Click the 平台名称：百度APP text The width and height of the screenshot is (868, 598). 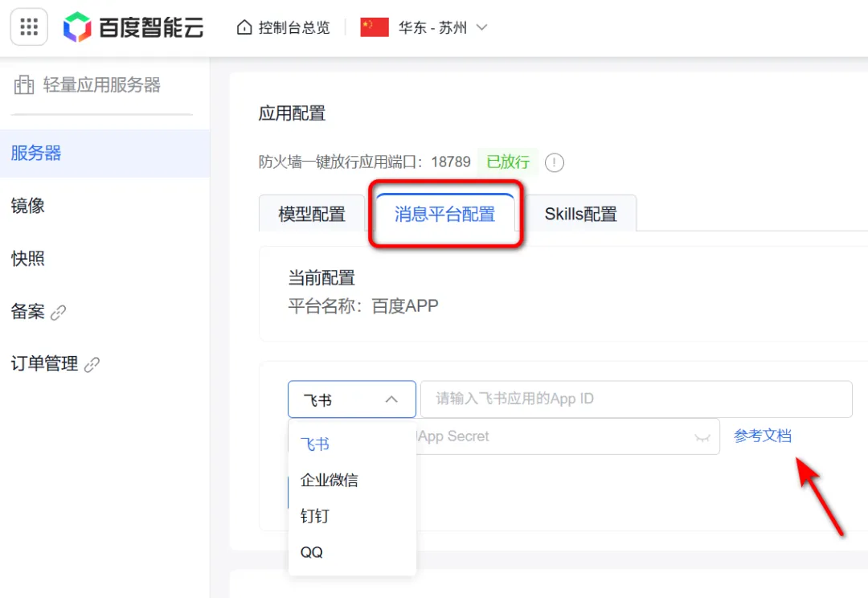[x=363, y=305]
